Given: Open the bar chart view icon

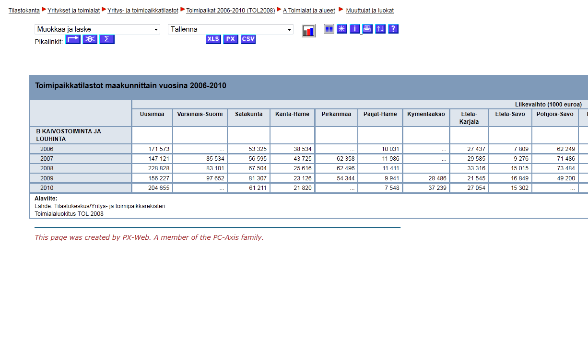Looking at the screenshot, I should (309, 31).
